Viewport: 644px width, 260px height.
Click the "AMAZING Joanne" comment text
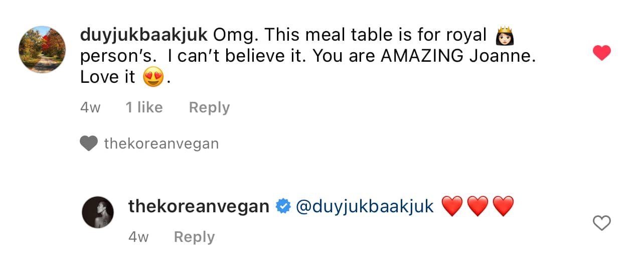[x=457, y=56]
